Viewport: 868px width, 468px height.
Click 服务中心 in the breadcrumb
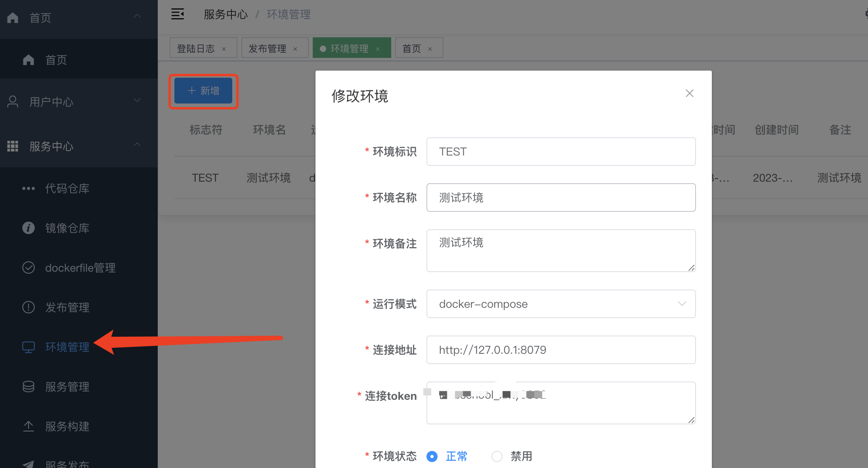(x=226, y=15)
